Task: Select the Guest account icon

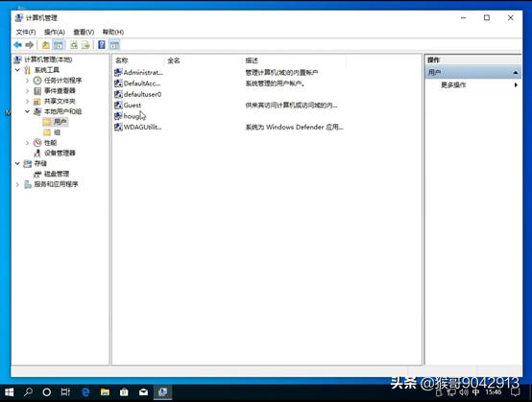Action: [x=118, y=106]
